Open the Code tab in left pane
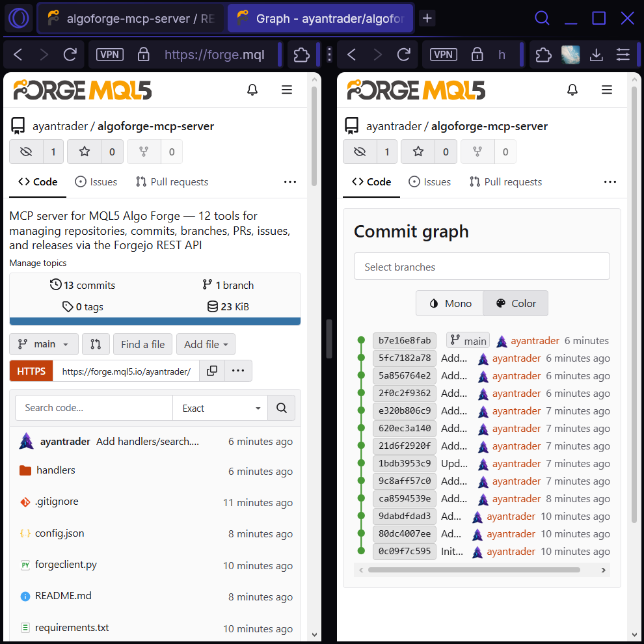This screenshot has height=644, width=644. (x=38, y=182)
